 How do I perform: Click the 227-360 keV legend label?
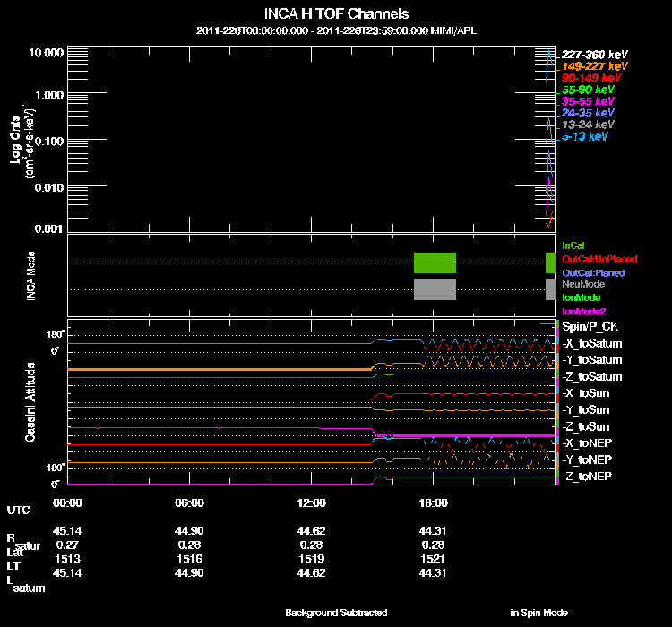(x=594, y=55)
